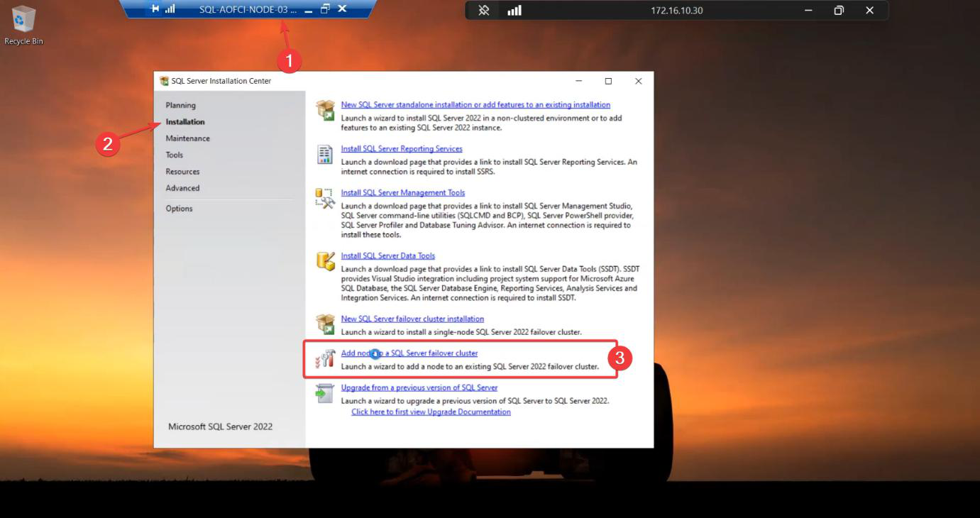Click the 172.16.10.30 address in the session bar
Screen dimensions: 980x518
[676, 11]
